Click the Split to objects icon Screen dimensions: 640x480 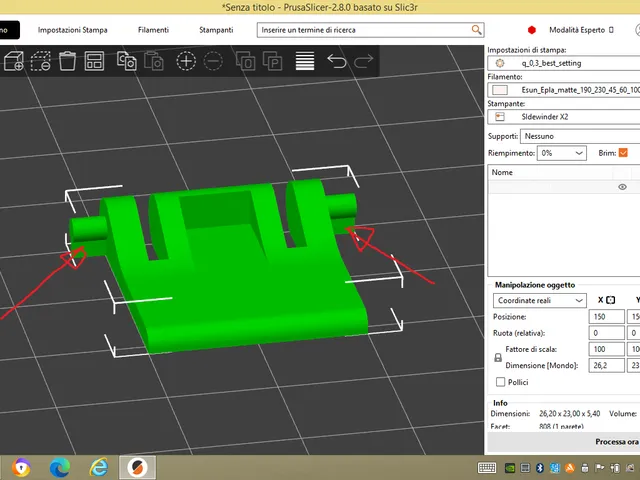pos(245,61)
